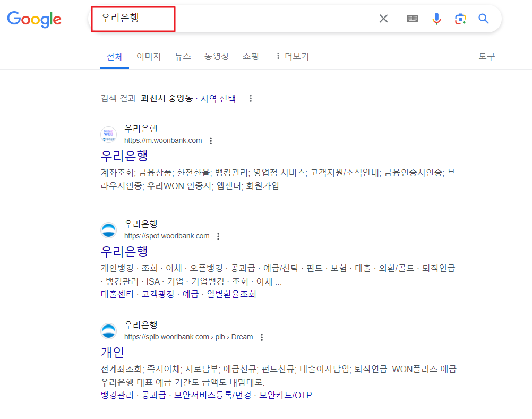Open the 뱅킹관리 sitelink
This screenshot has height=419, width=532.
pyautogui.click(x=117, y=395)
